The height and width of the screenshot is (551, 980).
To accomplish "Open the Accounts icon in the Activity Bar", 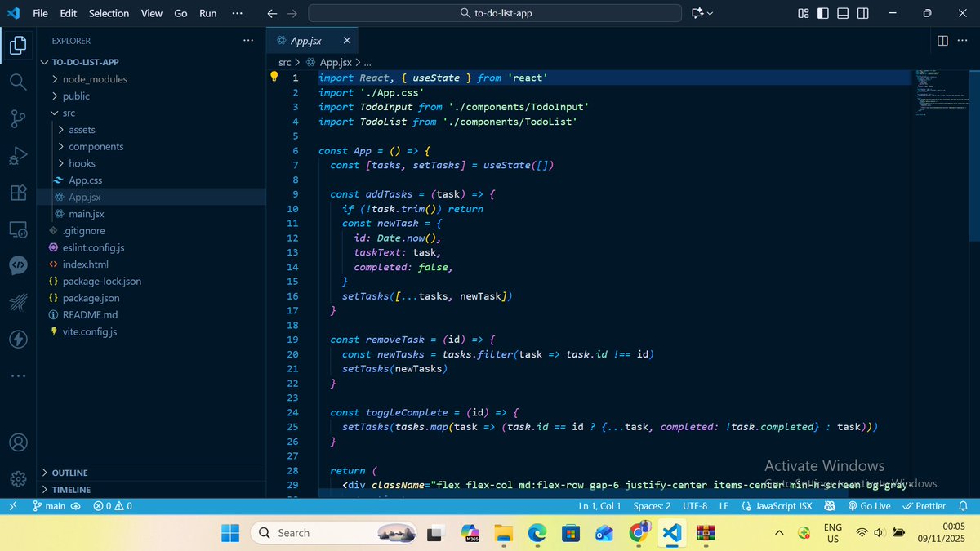I will click(18, 442).
